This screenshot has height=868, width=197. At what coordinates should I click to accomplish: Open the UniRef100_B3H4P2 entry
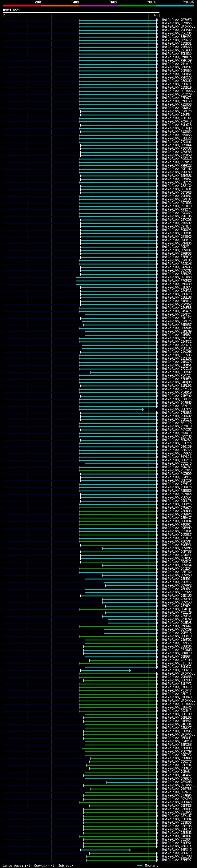pos(177,37)
